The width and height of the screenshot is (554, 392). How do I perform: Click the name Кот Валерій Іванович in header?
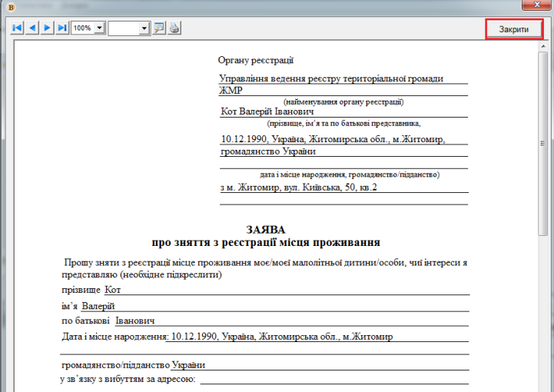click(x=261, y=111)
